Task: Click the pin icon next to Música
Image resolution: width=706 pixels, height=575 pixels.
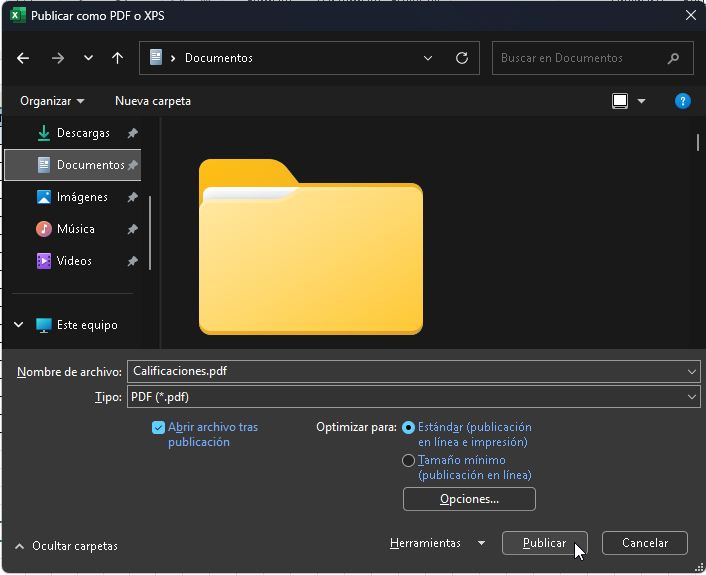Action: 132,229
